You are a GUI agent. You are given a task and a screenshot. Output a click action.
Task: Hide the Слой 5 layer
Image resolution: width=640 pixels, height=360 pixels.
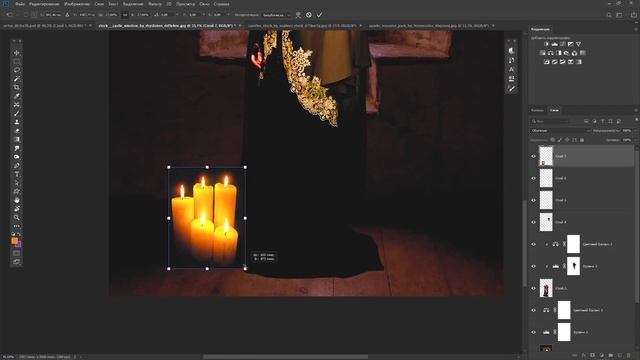click(533, 200)
